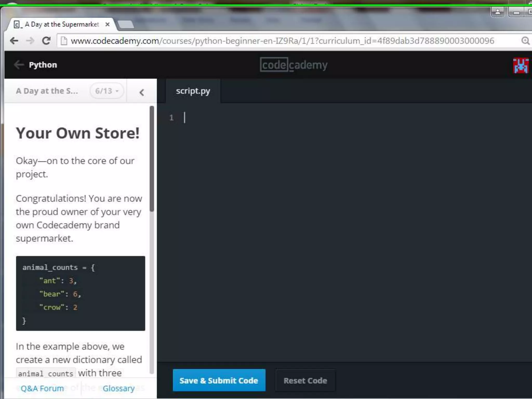Switch to A Day at the Supermarket tab

pyautogui.click(x=62, y=24)
